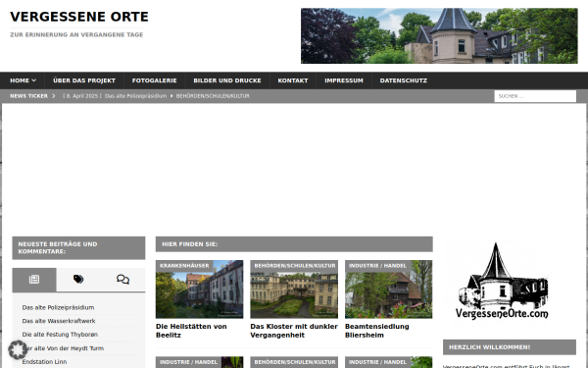Open ticker headline Das alte Polizeipräsidium
588x368 pixels.
point(135,96)
